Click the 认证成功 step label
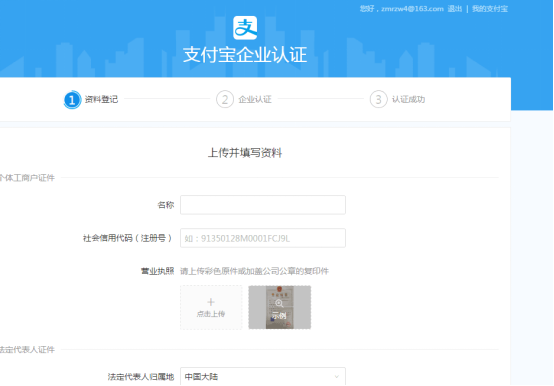The height and width of the screenshot is (386, 554). (408, 100)
